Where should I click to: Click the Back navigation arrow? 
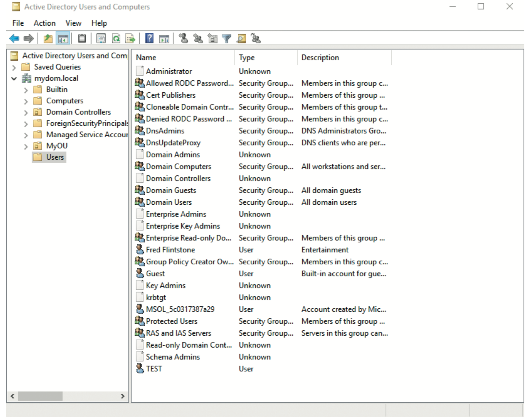tap(14, 39)
